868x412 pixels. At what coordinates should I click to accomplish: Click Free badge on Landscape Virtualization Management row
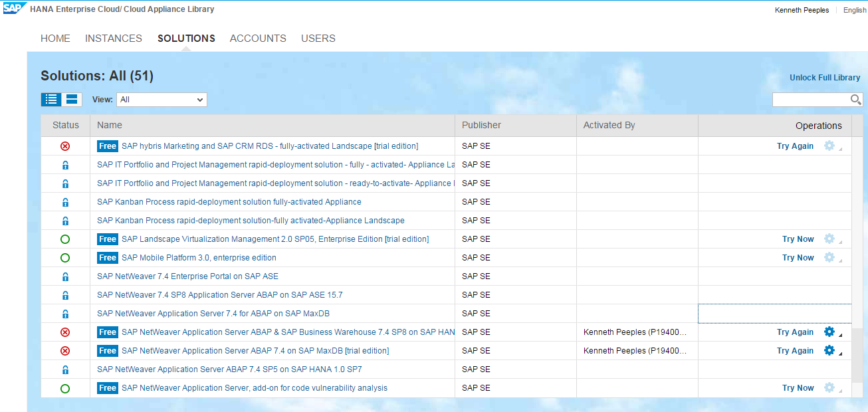coord(108,239)
